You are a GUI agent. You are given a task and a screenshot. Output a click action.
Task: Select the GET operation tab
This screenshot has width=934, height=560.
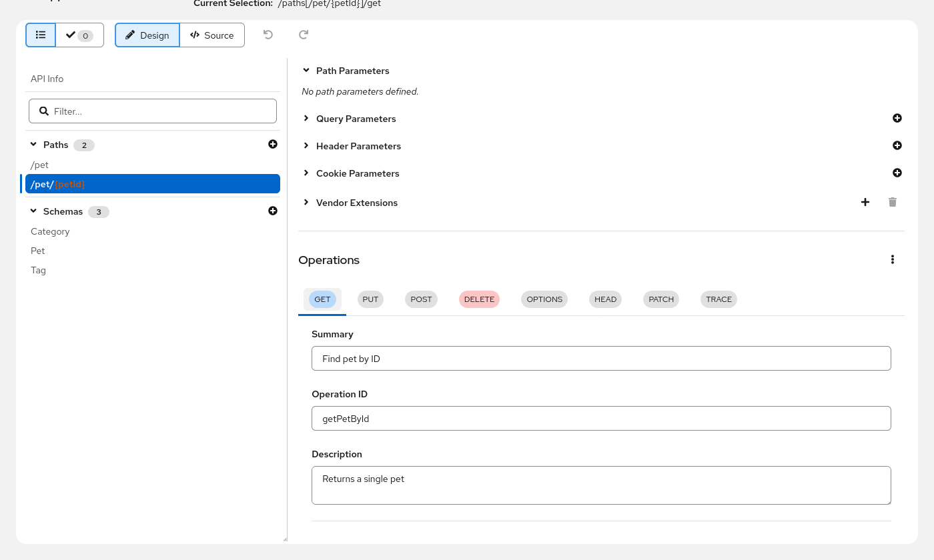(322, 299)
